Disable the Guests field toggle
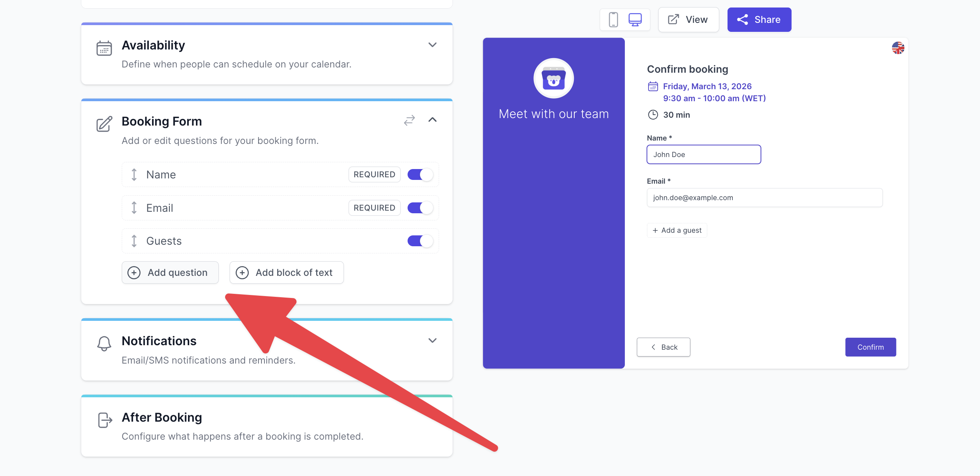Viewport: 980px width, 476px height. [x=420, y=241]
